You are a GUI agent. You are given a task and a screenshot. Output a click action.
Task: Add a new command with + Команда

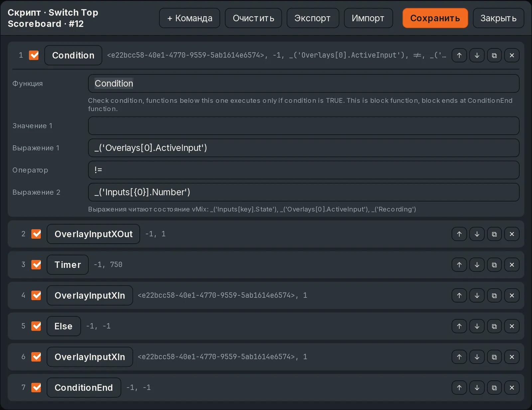point(190,18)
